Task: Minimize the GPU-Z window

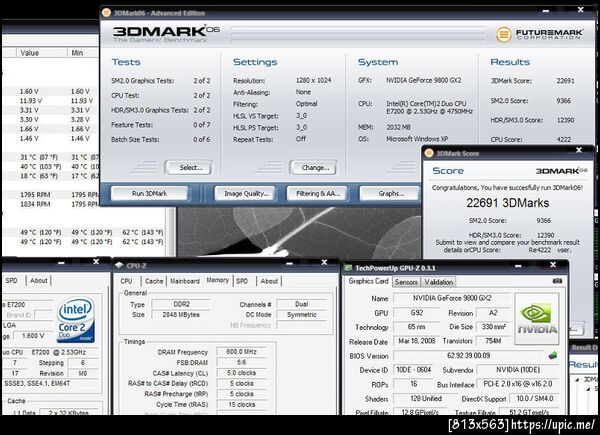Action: 518,266
